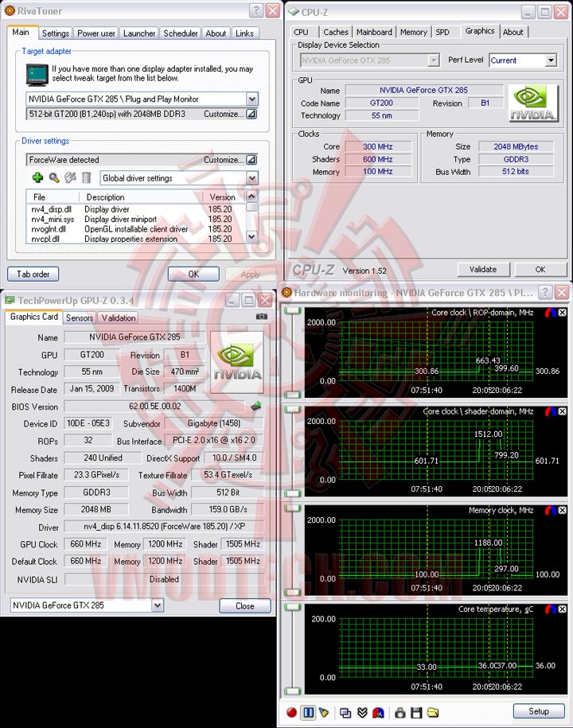Image resolution: width=573 pixels, height=728 pixels.
Task: Click the yellow pencil clear-history icon
Action: point(324,712)
